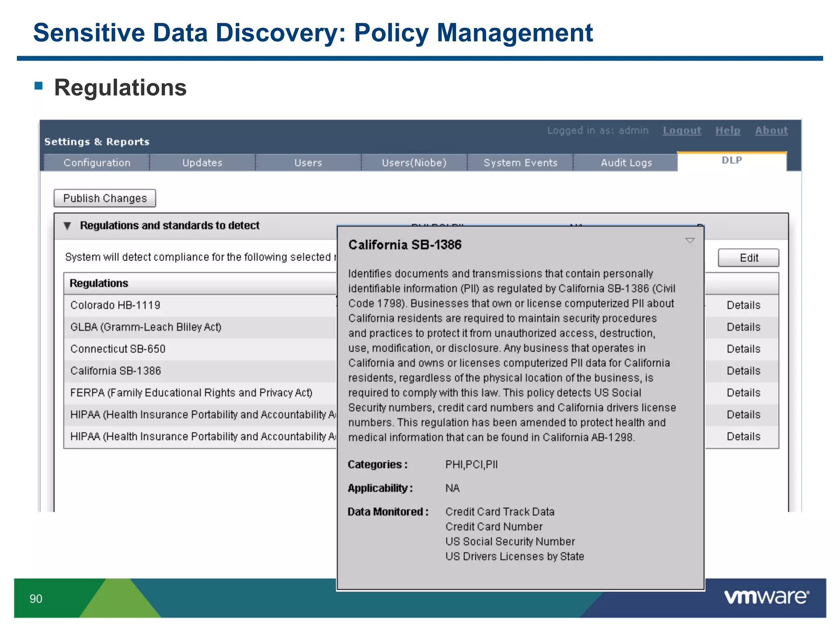
Task: Select the Colorado HB-1119 row
Action: 201,305
